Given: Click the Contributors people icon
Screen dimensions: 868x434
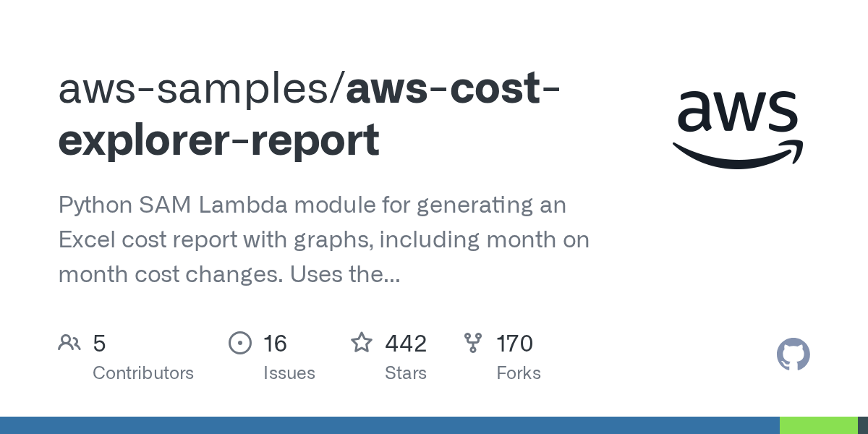Looking at the screenshot, I should [x=69, y=343].
